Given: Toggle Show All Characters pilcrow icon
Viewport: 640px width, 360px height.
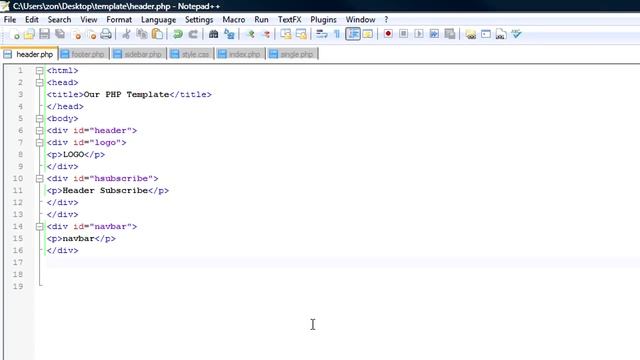Looking at the screenshot, I should click(x=337, y=34).
